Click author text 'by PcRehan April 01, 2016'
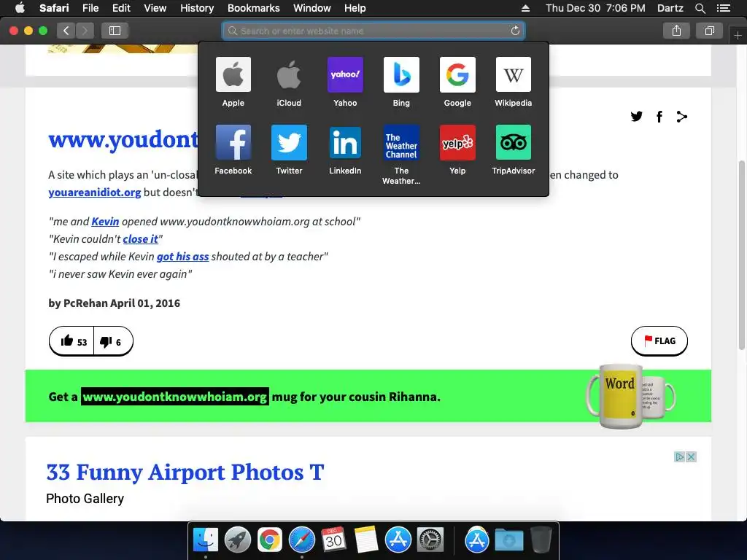The image size is (747, 560). (x=115, y=303)
